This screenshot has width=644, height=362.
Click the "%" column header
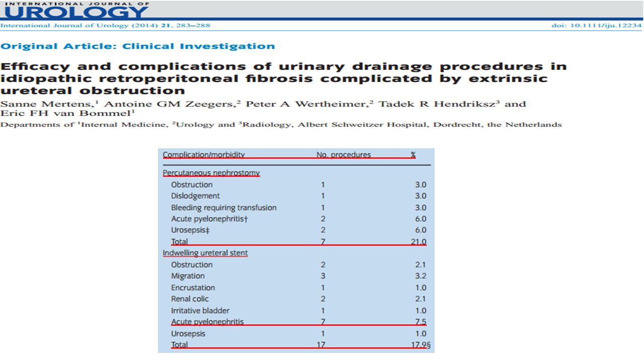click(x=413, y=155)
